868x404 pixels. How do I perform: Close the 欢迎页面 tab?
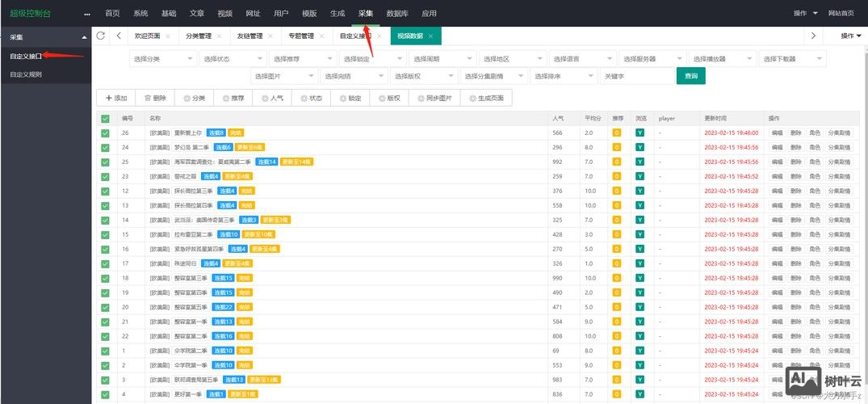168,36
